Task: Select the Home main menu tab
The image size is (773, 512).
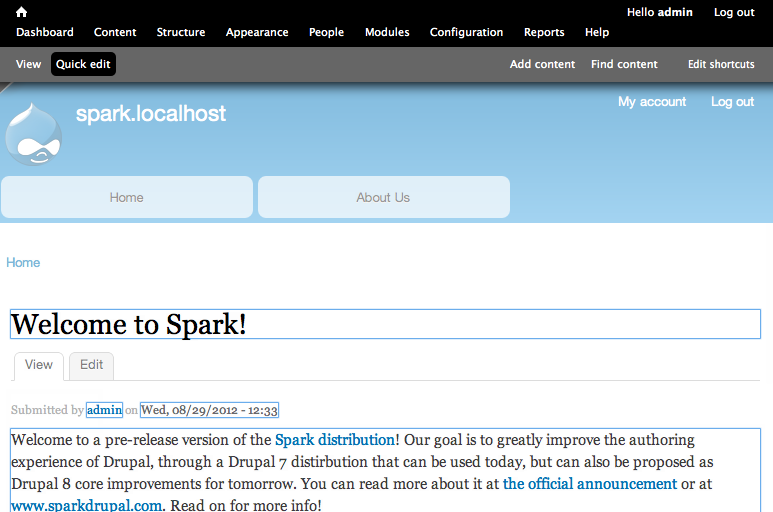Action: point(127,197)
